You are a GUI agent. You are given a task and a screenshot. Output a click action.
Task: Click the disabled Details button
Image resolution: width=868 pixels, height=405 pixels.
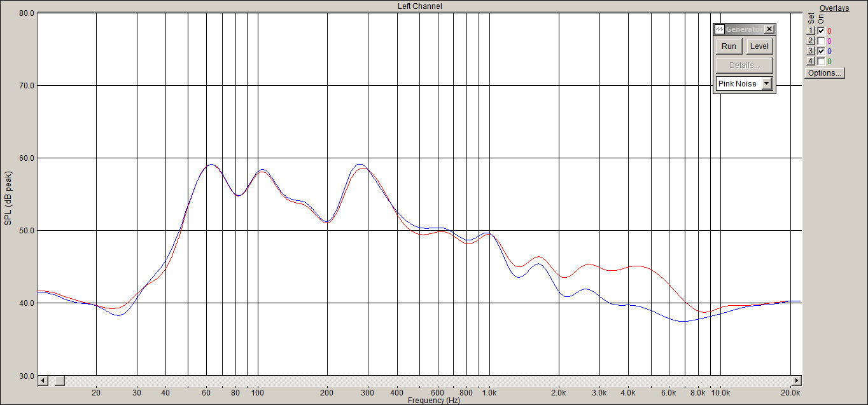tap(744, 65)
